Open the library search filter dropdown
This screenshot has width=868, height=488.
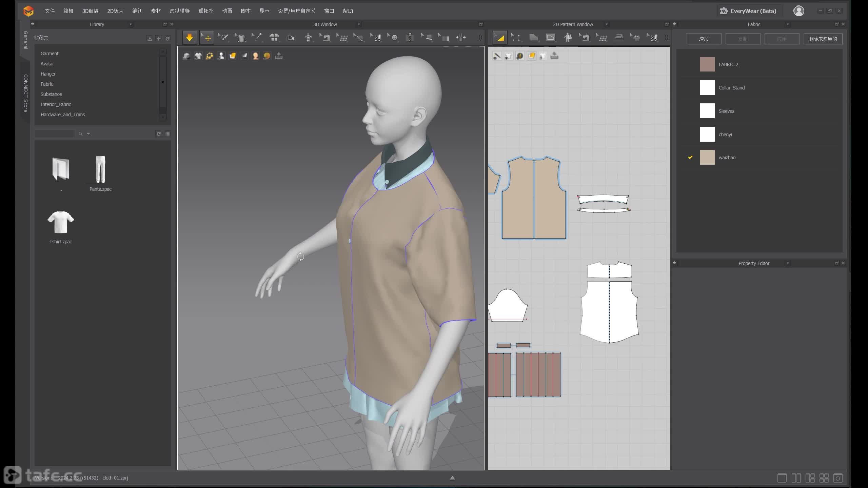pyautogui.click(x=88, y=134)
